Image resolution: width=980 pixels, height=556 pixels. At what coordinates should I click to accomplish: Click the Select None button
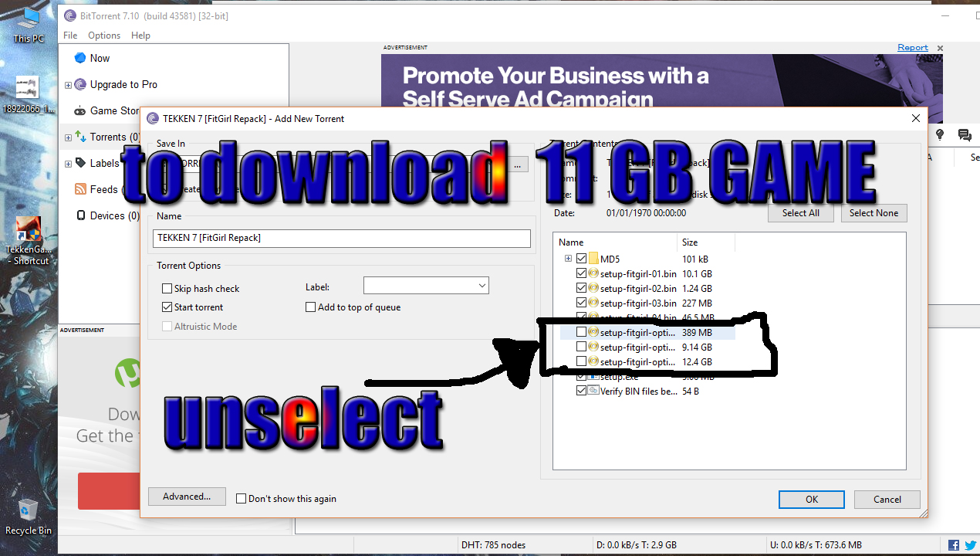[x=874, y=213]
